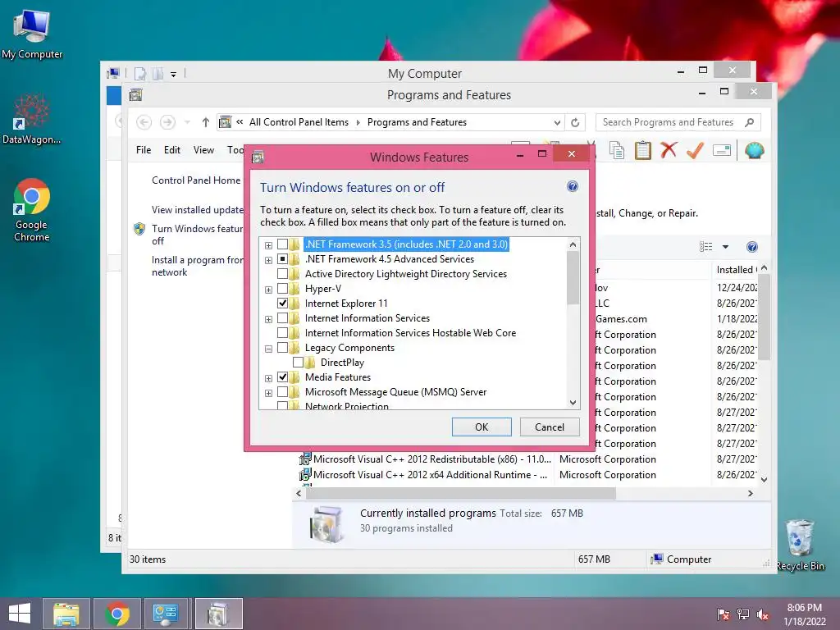Open the address bar history dropdown
The height and width of the screenshot is (630, 840).
pos(557,123)
